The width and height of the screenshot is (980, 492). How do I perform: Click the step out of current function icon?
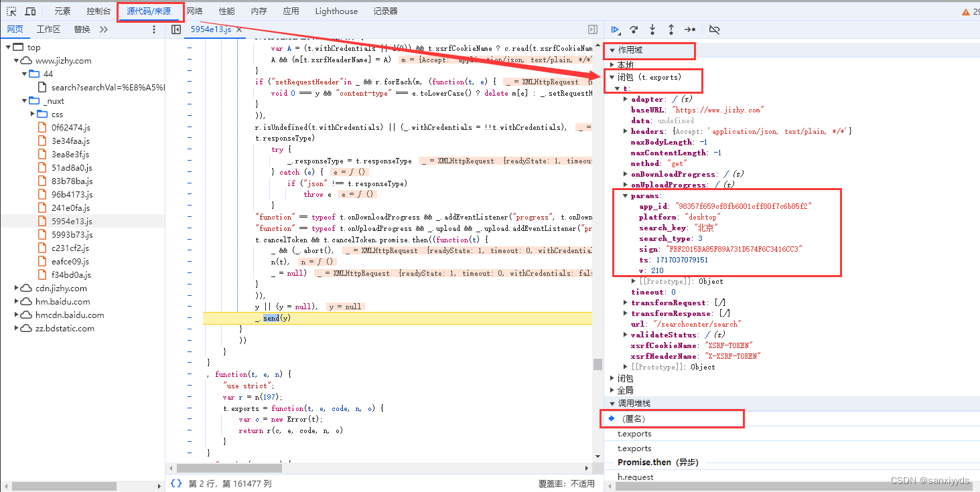670,29
